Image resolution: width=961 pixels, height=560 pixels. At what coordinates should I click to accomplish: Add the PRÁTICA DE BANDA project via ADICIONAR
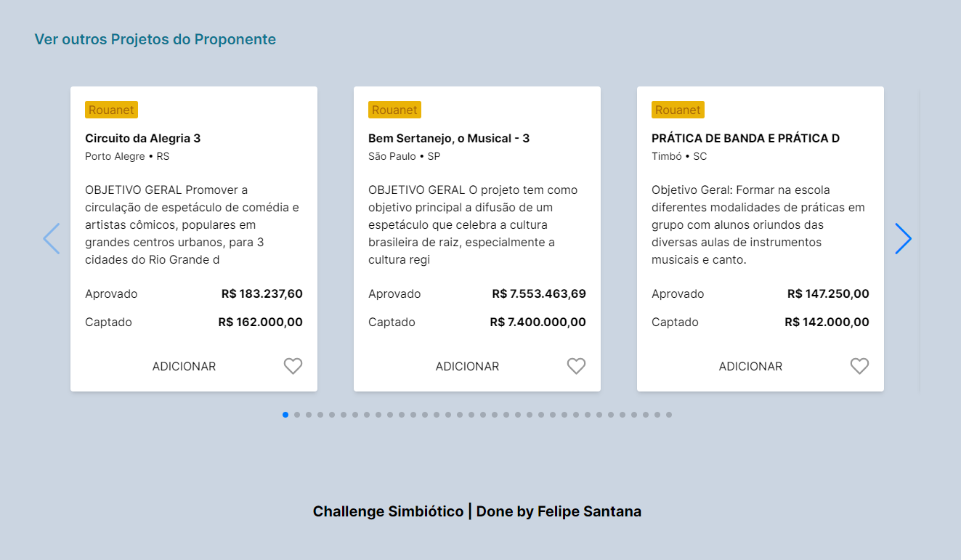tap(750, 366)
